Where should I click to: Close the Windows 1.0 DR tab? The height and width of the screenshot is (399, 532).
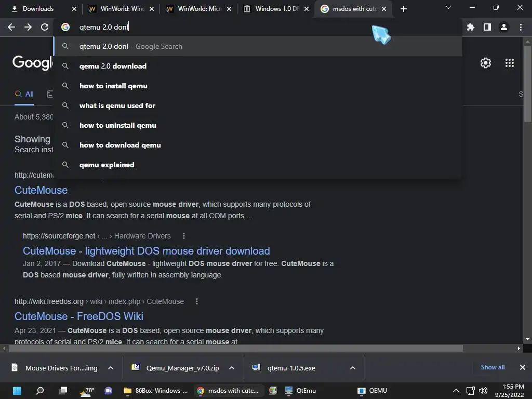click(307, 9)
